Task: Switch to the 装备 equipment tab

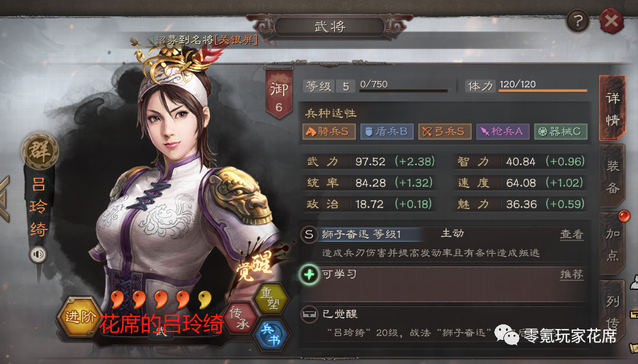Action: [x=612, y=177]
